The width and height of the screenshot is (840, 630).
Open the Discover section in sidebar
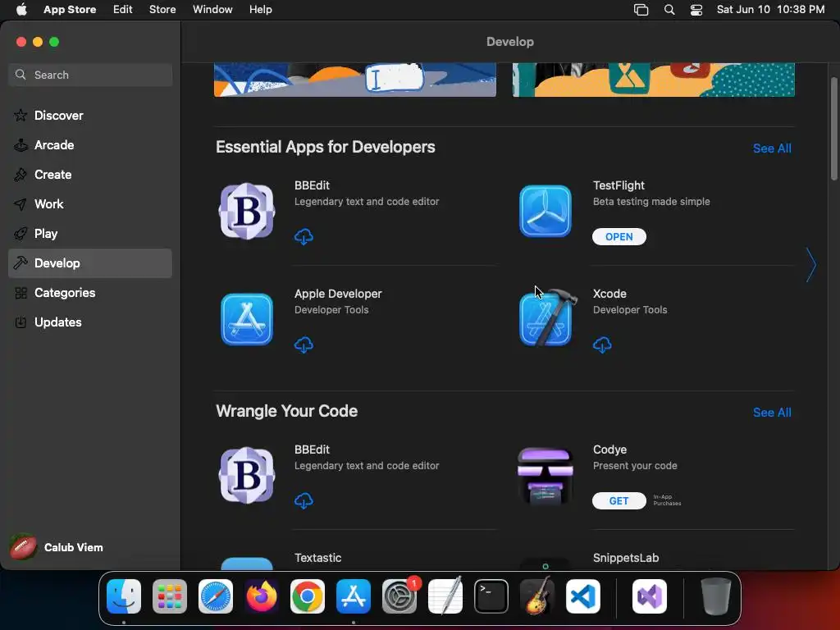90,115
